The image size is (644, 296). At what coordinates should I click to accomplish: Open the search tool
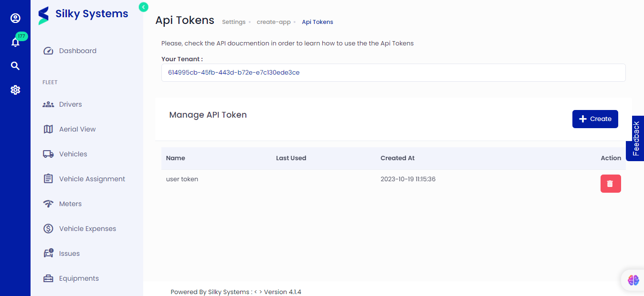15,66
